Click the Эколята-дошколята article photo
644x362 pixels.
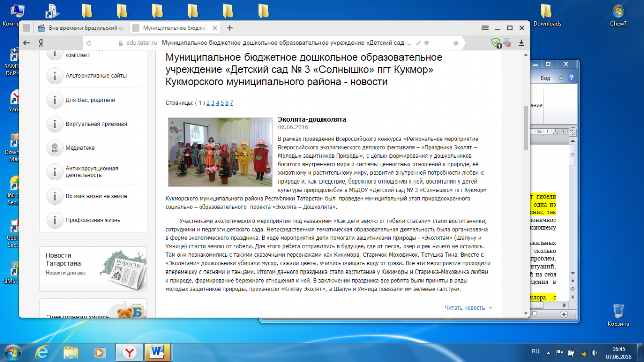(x=220, y=152)
